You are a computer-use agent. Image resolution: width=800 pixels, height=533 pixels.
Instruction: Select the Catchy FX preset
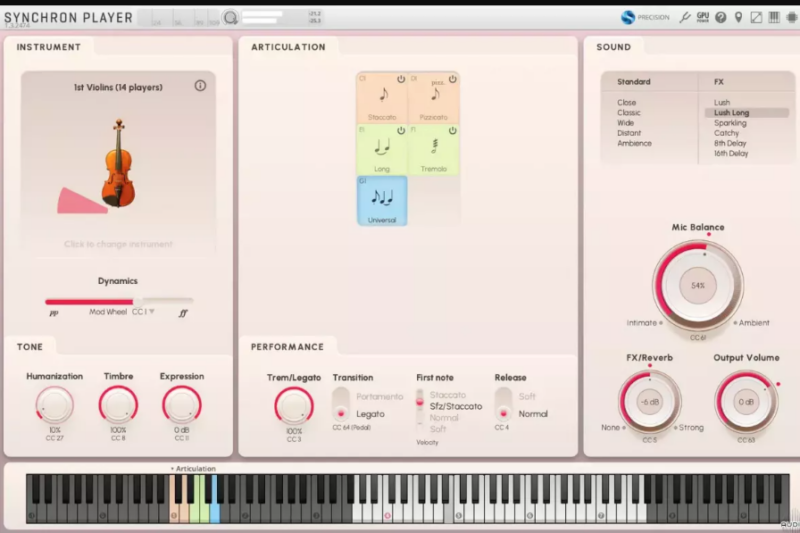(x=727, y=133)
